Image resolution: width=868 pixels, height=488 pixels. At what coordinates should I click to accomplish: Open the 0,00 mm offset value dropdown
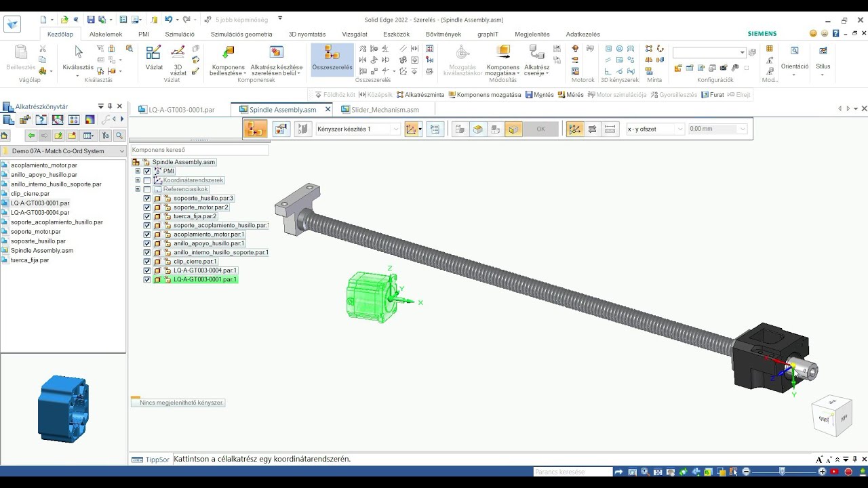[x=743, y=129]
